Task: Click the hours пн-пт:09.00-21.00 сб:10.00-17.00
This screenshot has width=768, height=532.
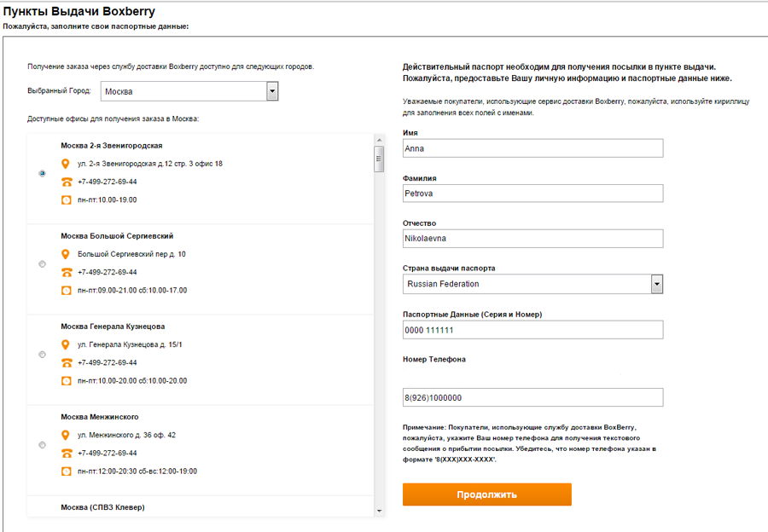Action: pyautogui.click(x=132, y=290)
